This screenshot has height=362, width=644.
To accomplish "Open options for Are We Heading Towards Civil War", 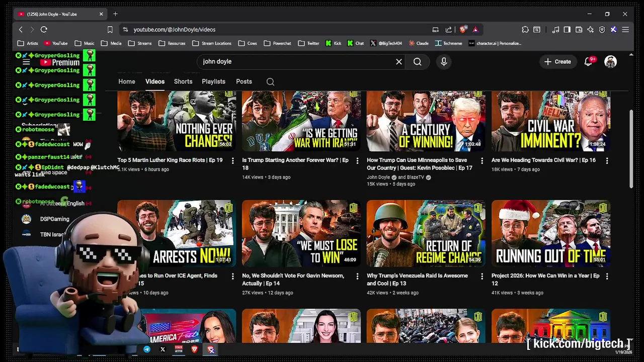I will [x=607, y=161].
